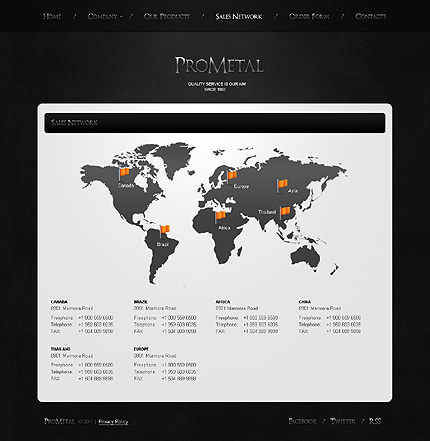Viewport: 430px width, 441px height.
Task: Click the ProMetal header logo
Action: pos(219,65)
